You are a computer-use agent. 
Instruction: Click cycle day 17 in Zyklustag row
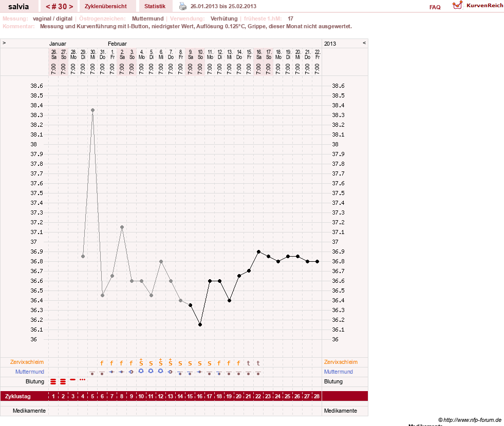(209, 396)
